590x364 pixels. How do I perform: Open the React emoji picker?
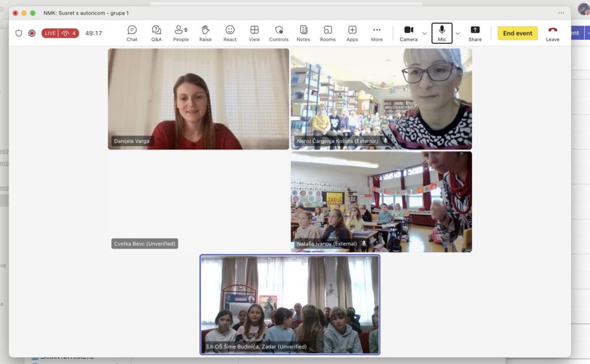pos(230,33)
